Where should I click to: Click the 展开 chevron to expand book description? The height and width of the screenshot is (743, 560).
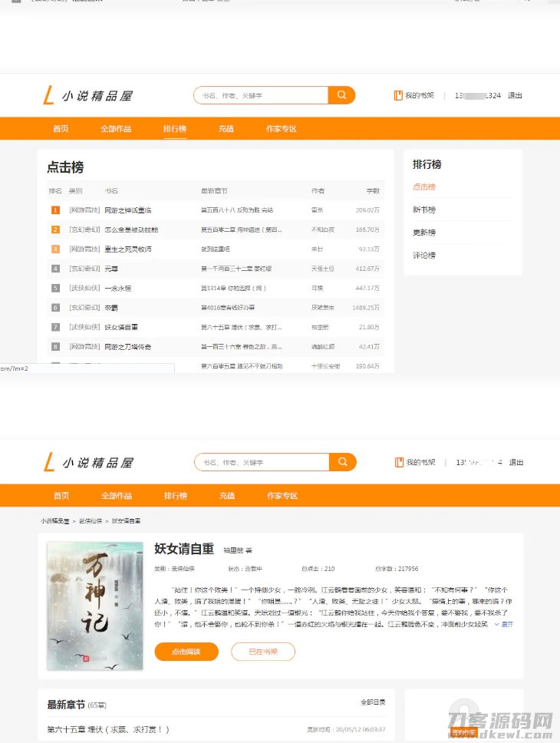click(504, 624)
